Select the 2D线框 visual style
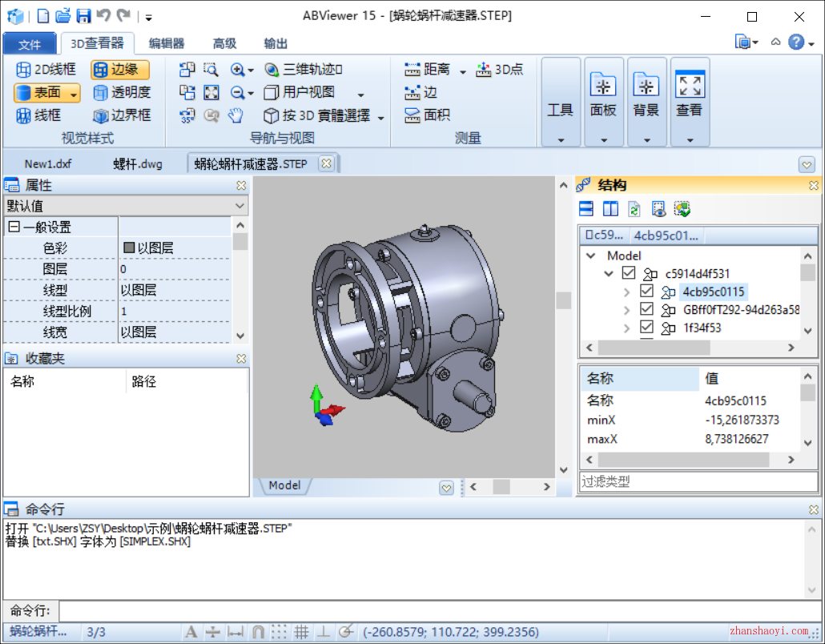 tap(46, 69)
